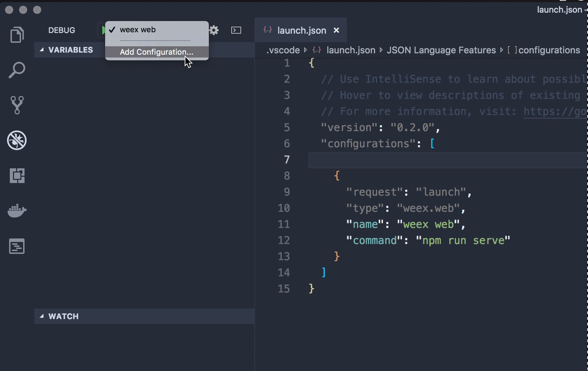Screen dimensions: 588x371
Task: Open the Source Control branch icon
Action: point(17,105)
